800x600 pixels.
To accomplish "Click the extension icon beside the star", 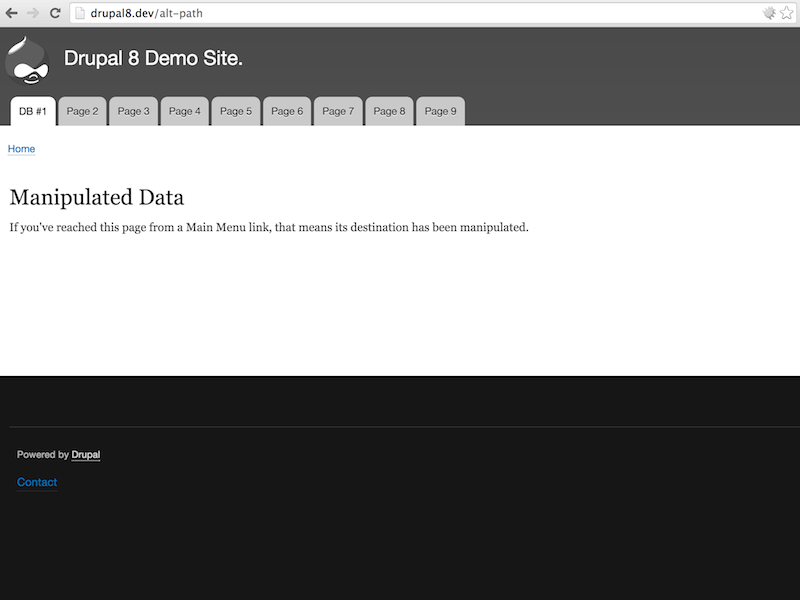I will [x=768, y=13].
